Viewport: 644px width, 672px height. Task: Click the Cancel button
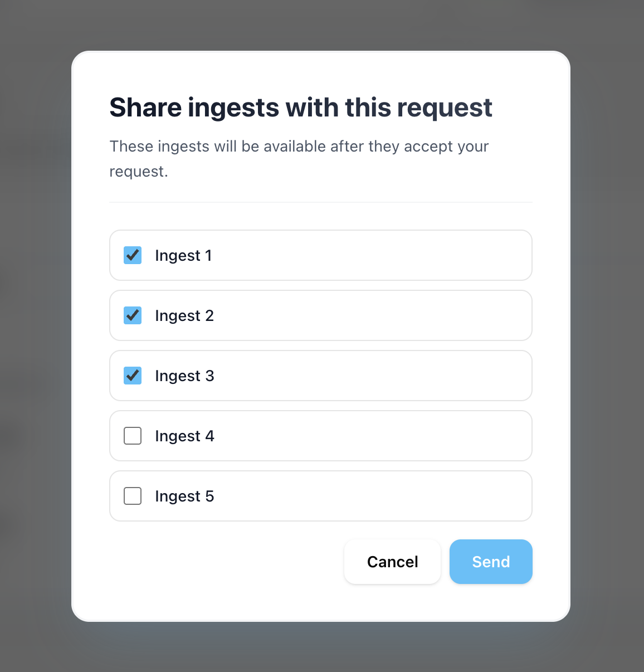click(x=392, y=562)
